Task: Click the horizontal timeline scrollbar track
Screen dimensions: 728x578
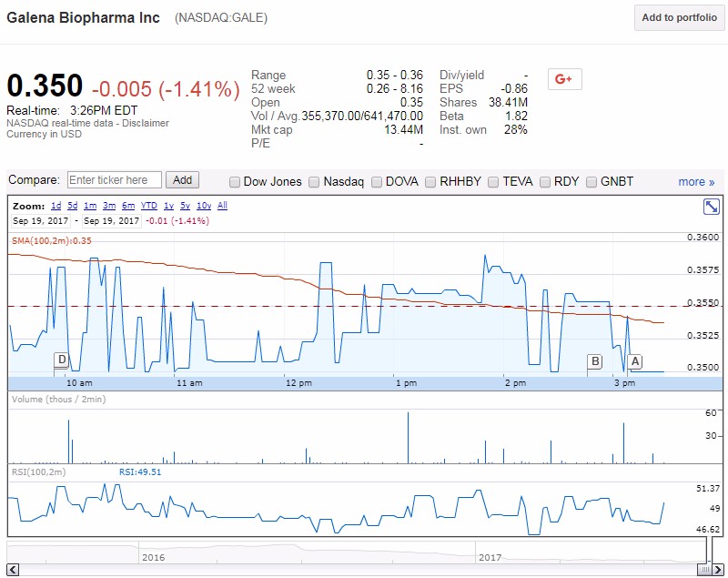Action: (x=358, y=569)
